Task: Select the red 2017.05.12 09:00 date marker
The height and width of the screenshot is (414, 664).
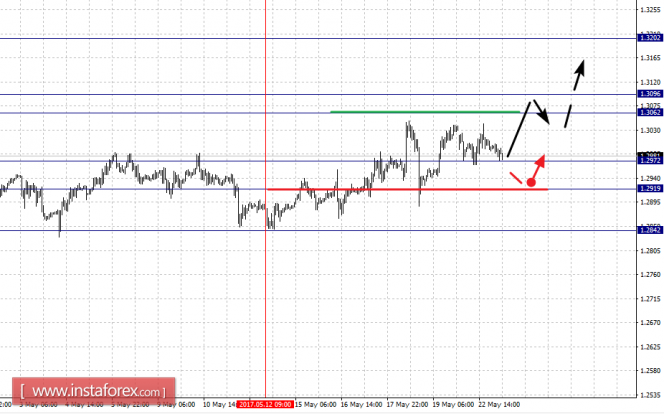Action: click(265, 404)
